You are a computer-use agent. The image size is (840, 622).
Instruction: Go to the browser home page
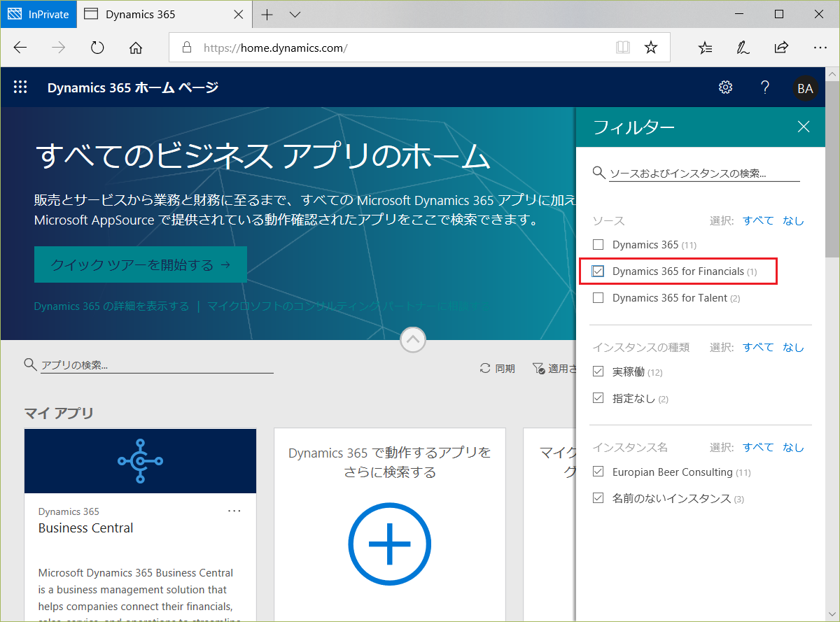click(136, 48)
